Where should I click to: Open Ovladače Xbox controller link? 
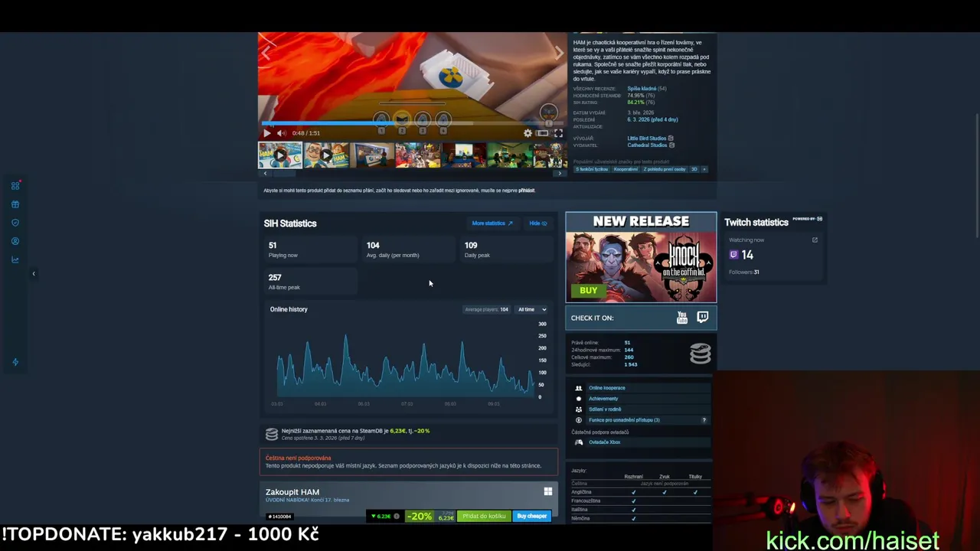604,442
